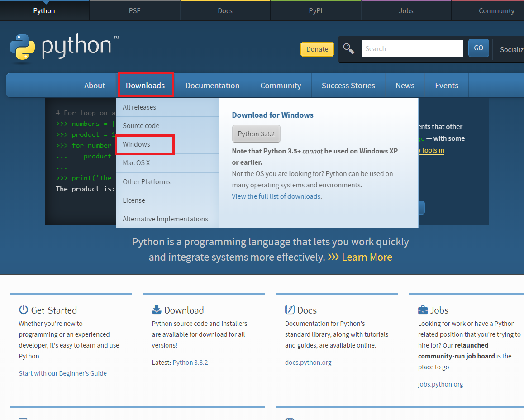This screenshot has height=420, width=524.
Task: Open the Events navigation menu
Action: click(x=447, y=86)
